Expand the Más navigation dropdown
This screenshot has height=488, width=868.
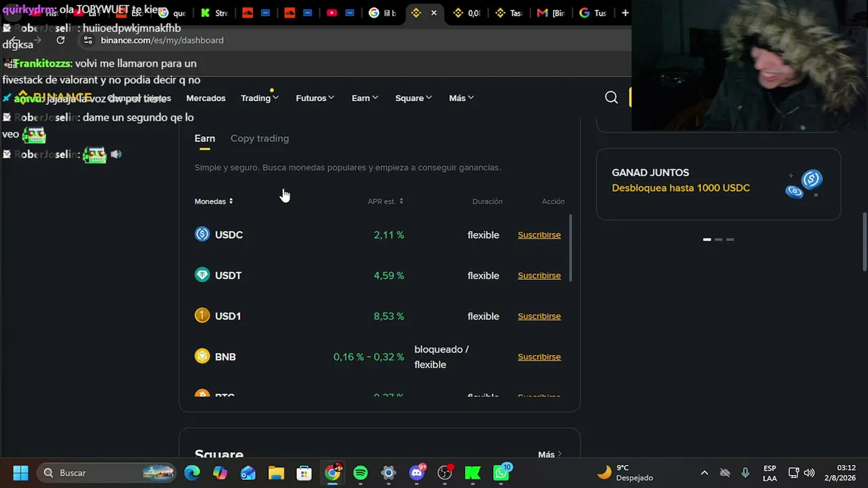(x=461, y=98)
